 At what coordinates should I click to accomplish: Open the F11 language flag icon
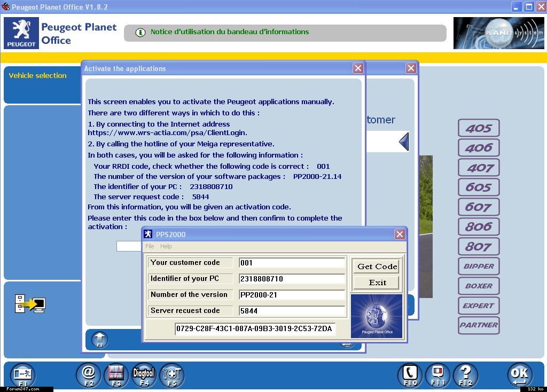[437, 375]
